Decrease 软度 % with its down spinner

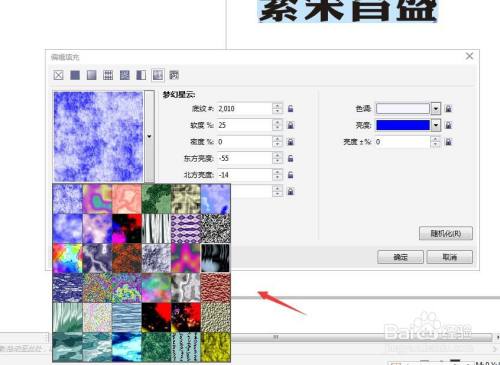click(277, 128)
